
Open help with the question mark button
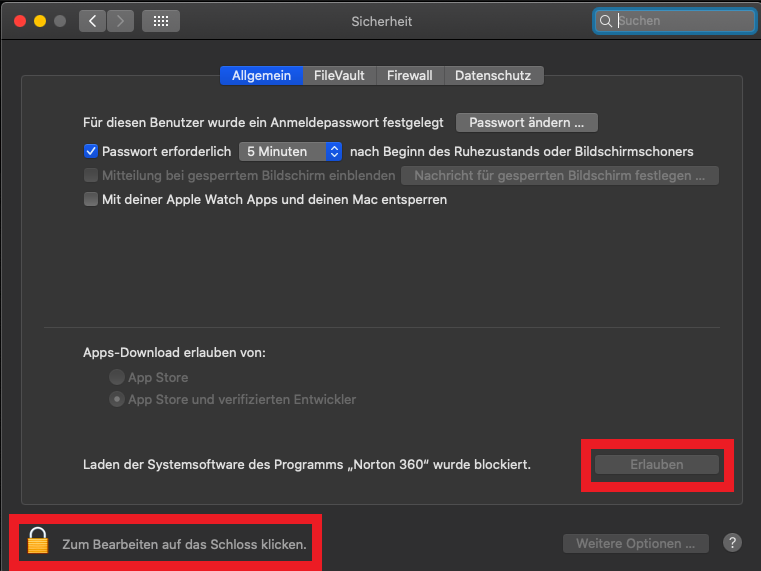point(732,543)
